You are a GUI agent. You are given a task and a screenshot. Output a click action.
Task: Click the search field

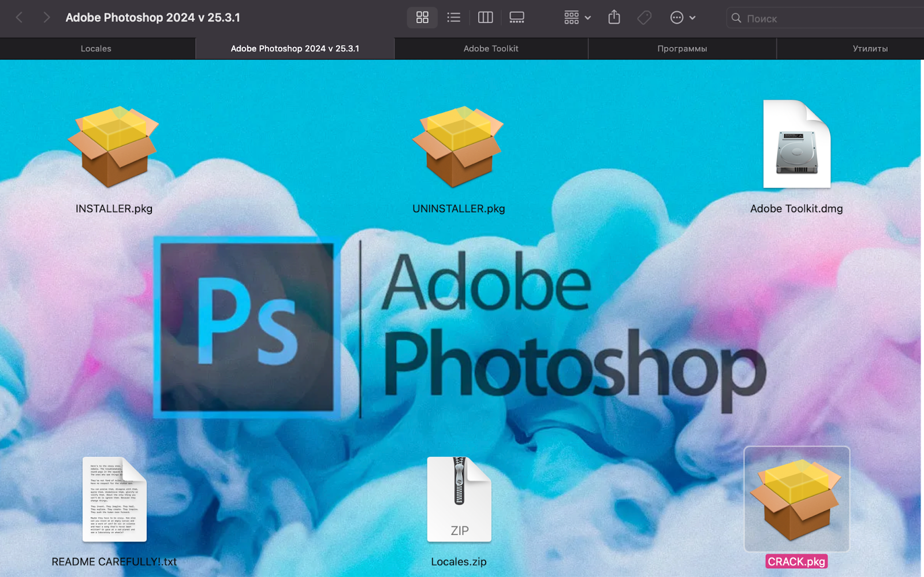[x=825, y=18]
